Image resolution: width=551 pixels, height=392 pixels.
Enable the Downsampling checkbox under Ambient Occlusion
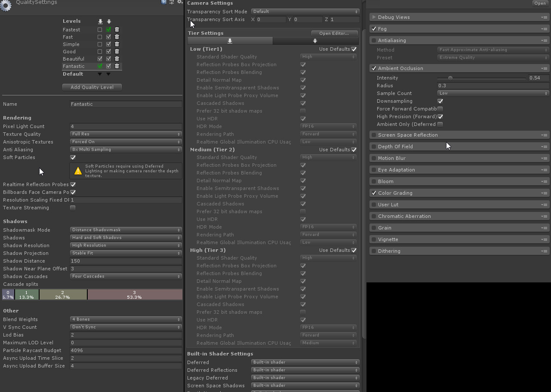[440, 101]
